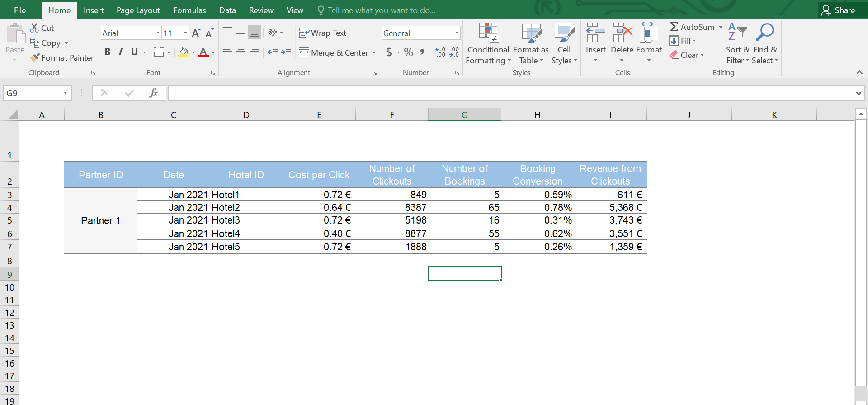Screen dimensions: 868x405
Task: Select column G header
Action: coord(465,114)
